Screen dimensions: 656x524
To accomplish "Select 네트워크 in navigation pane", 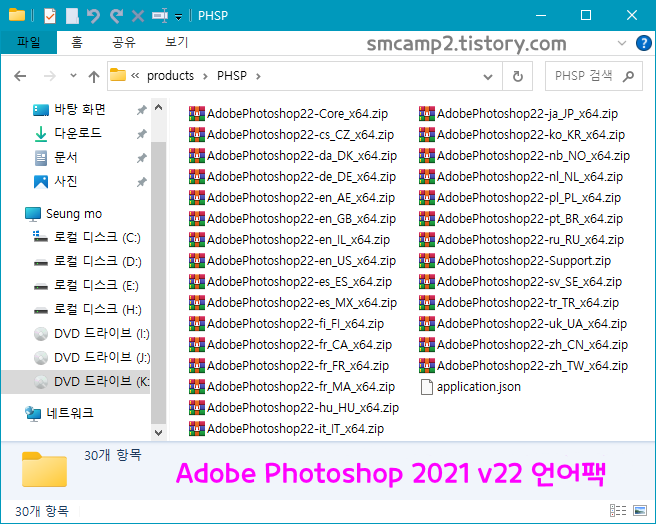I will coord(70,413).
